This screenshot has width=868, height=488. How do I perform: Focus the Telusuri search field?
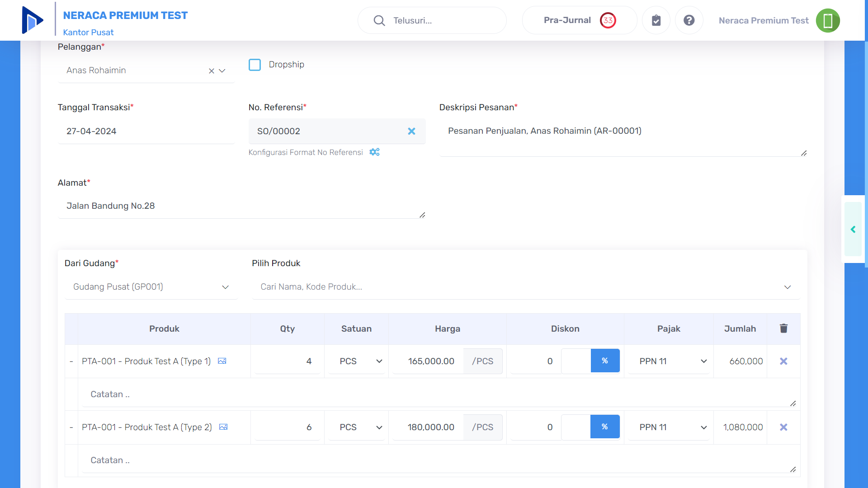coord(432,20)
